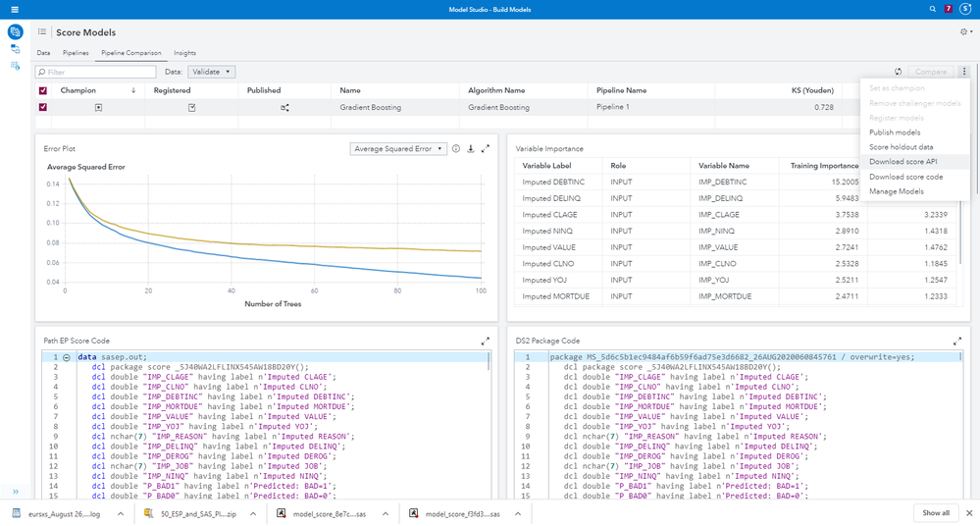The width and height of the screenshot is (980, 526).
Task: Click the refresh icon beside Compare
Action: pos(898,72)
